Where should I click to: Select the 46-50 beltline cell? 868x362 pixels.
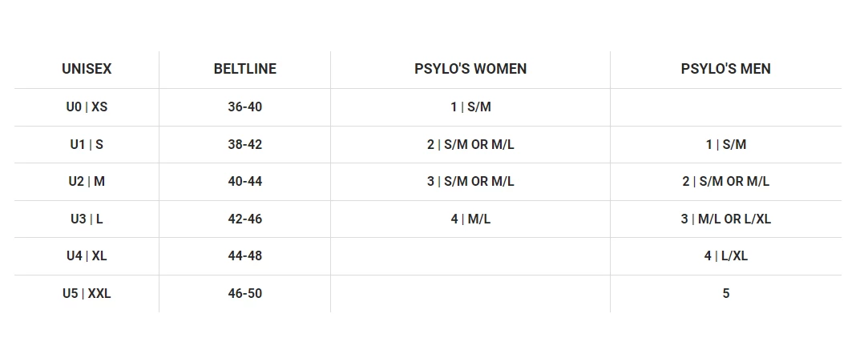point(244,293)
